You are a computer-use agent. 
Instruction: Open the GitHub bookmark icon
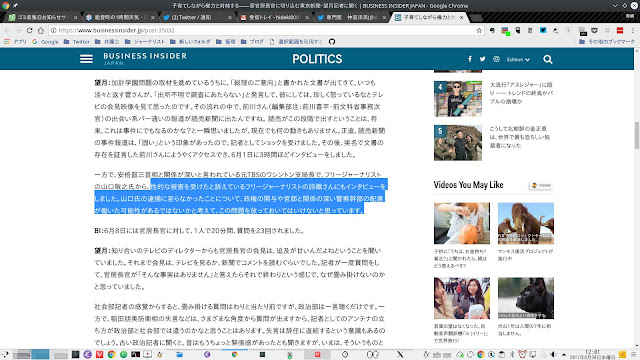[332, 42]
